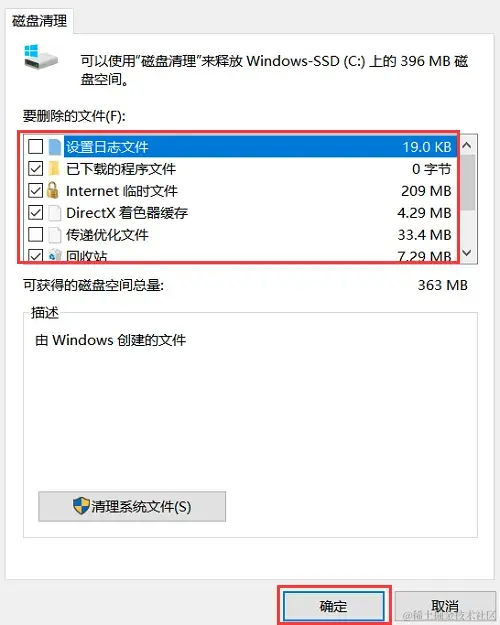This screenshot has width=500, height=625.
Task: Click the Windows drive icon beside description
Action: [x=41, y=56]
